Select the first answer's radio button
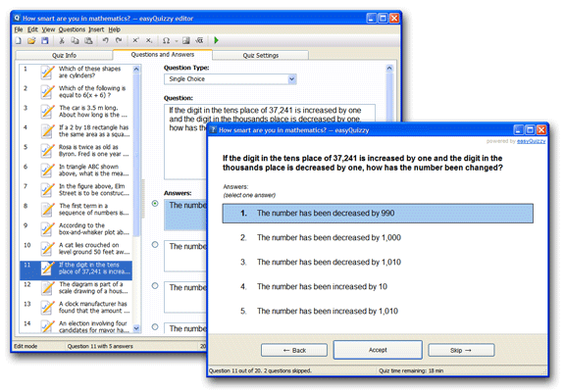The image size is (564, 392). tap(155, 204)
